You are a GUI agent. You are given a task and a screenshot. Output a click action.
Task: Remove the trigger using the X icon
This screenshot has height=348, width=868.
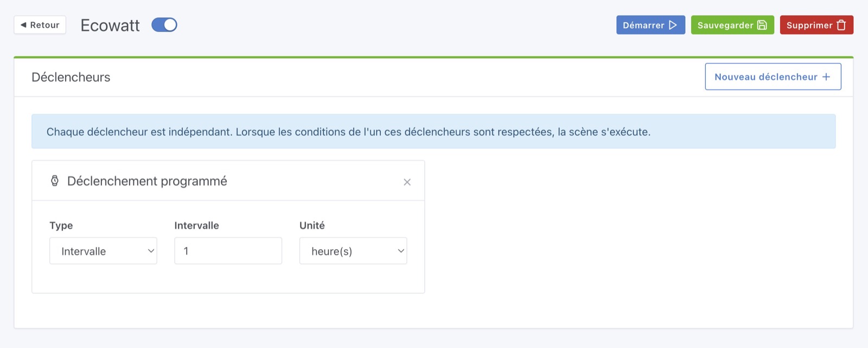click(x=407, y=182)
